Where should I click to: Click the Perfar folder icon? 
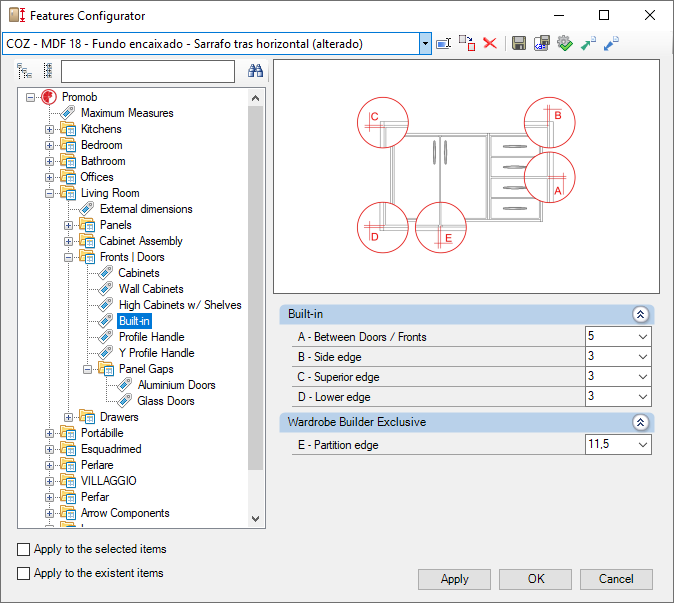(68, 497)
